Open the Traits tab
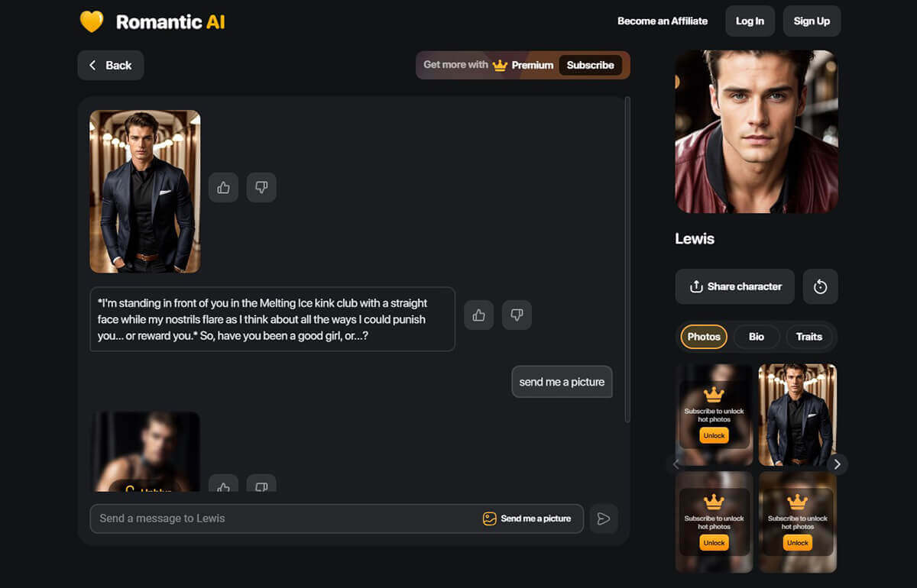The image size is (917, 588). pyautogui.click(x=808, y=336)
